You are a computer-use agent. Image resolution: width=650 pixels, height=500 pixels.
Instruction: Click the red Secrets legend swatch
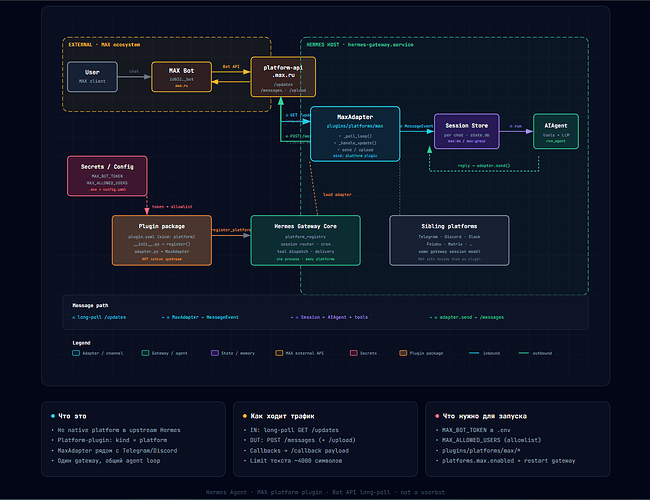coord(354,353)
